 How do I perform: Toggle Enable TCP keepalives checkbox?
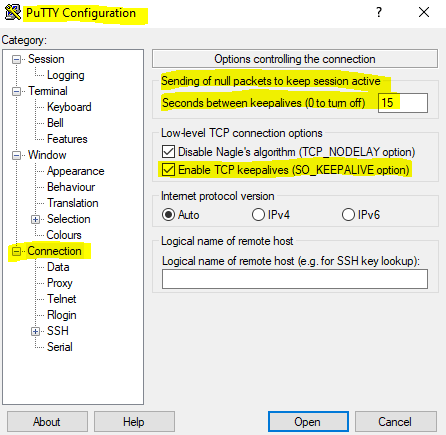click(168, 170)
